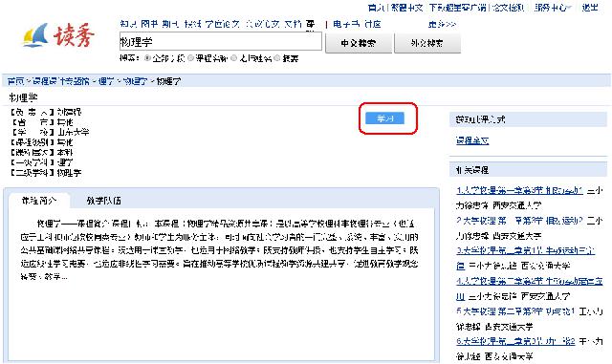Click the 山东大学 school value

tap(73, 132)
